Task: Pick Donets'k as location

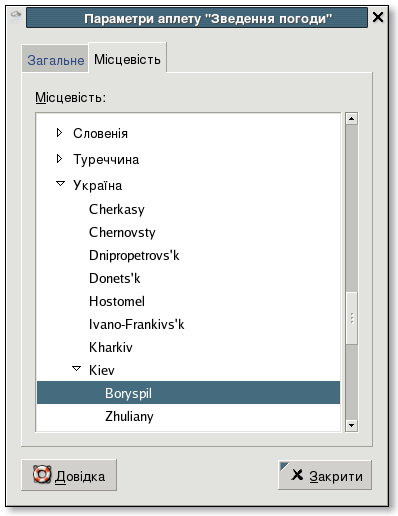Action: click(115, 278)
